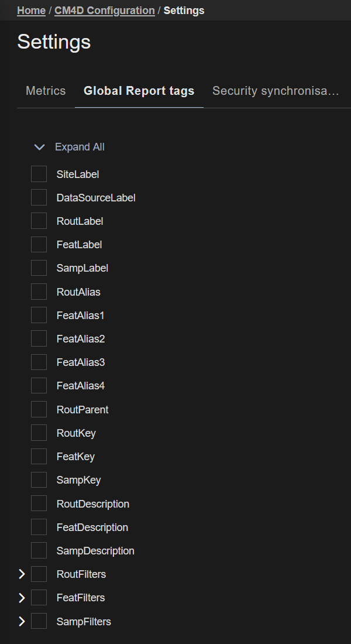The width and height of the screenshot is (351, 644).
Task: Open CM4D Configuration breadcrumb link
Action: [x=105, y=11]
